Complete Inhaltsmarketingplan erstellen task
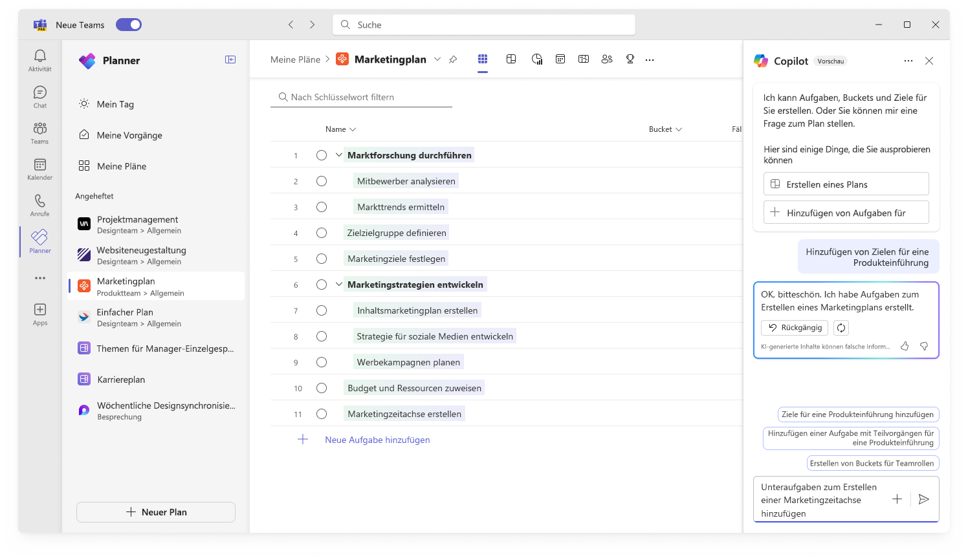968x560 pixels. click(x=322, y=310)
